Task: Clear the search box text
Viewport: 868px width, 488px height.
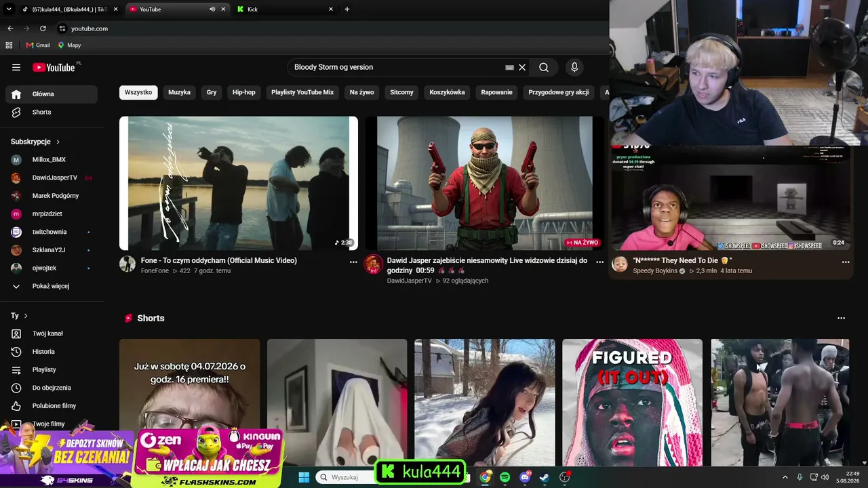Action: point(522,67)
